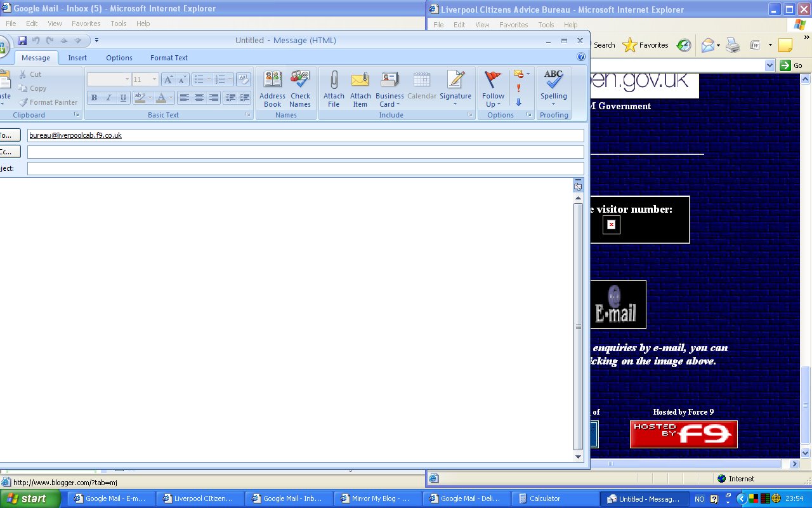The image size is (812, 508).
Task: Cut the selected text
Action: (x=30, y=74)
